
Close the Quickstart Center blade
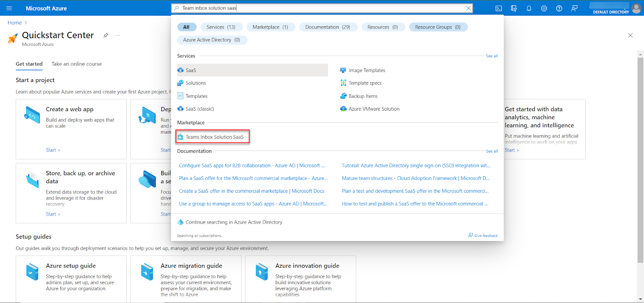(x=630, y=35)
